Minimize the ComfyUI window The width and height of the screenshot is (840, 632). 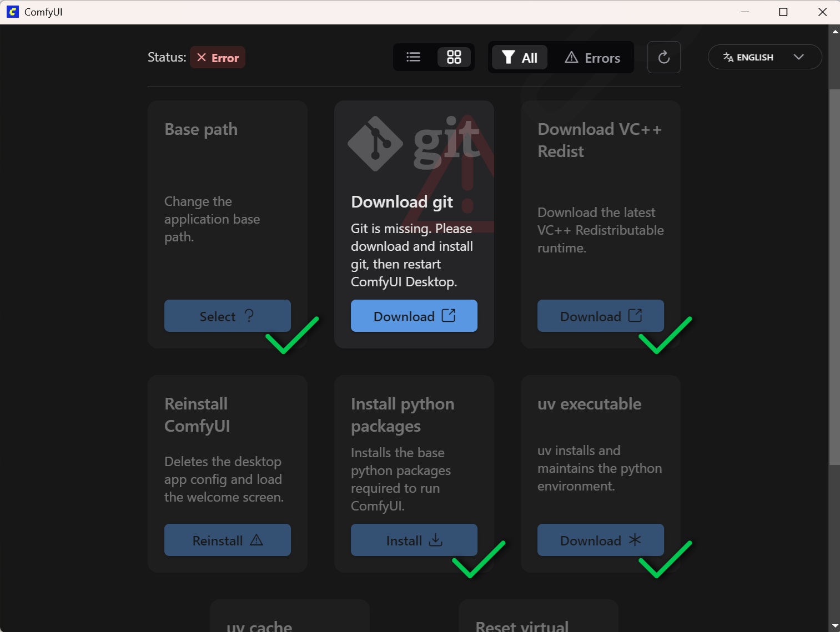point(745,12)
